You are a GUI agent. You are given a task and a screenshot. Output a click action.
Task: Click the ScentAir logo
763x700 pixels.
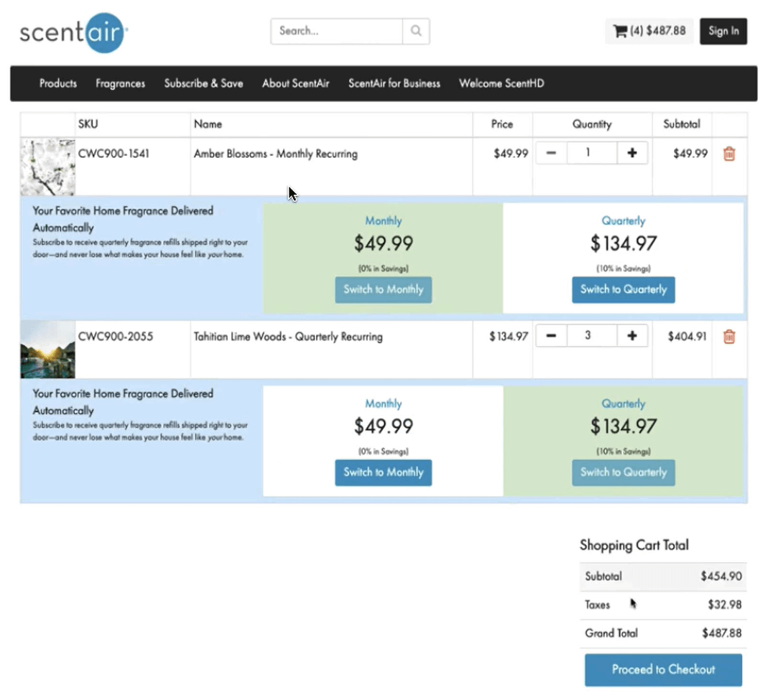(73, 32)
